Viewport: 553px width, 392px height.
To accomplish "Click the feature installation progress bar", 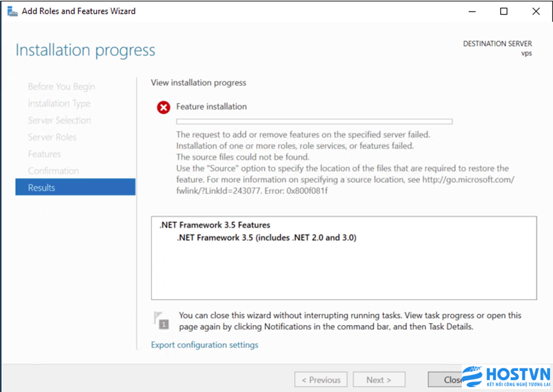I will click(x=314, y=122).
